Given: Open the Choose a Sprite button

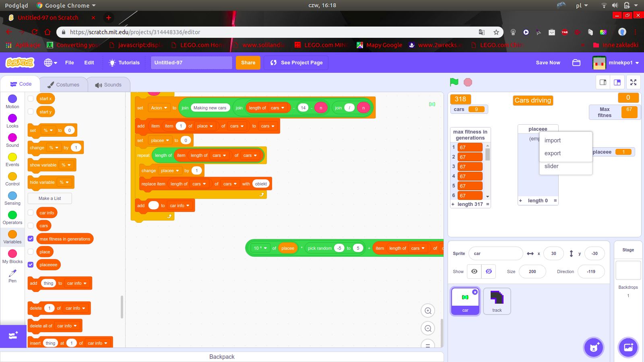Looking at the screenshot, I should (x=594, y=347).
